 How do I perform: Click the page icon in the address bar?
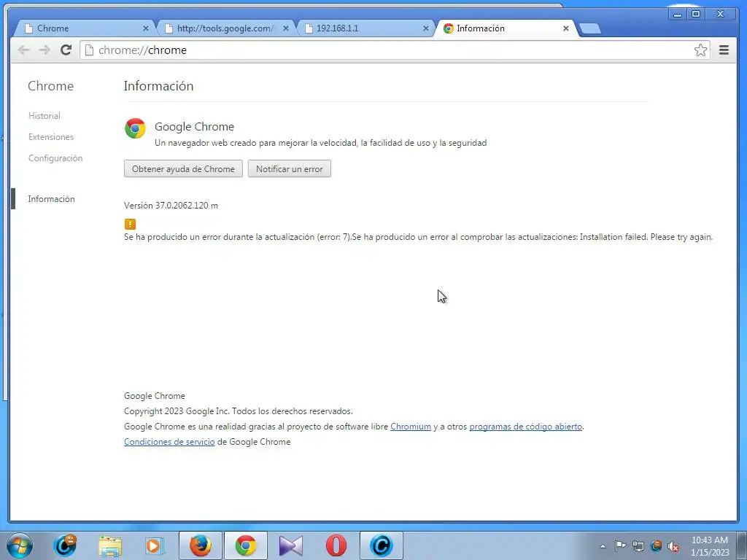89,50
